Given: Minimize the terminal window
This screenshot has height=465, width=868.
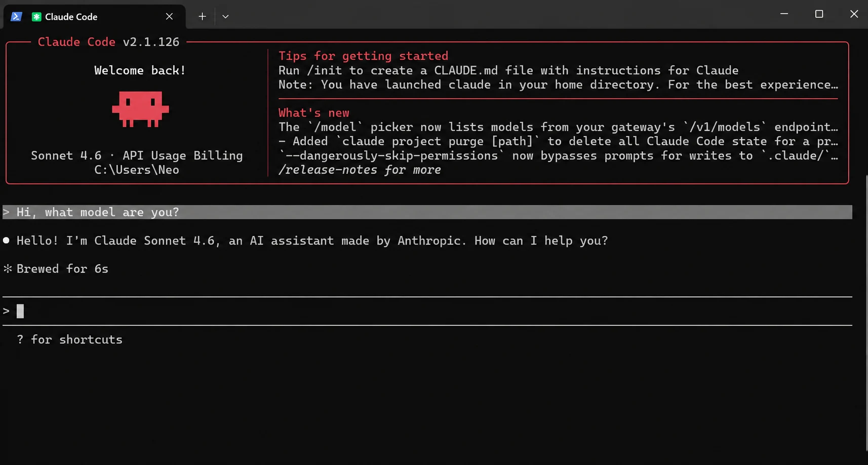Looking at the screenshot, I should click(x=784, y=14).
